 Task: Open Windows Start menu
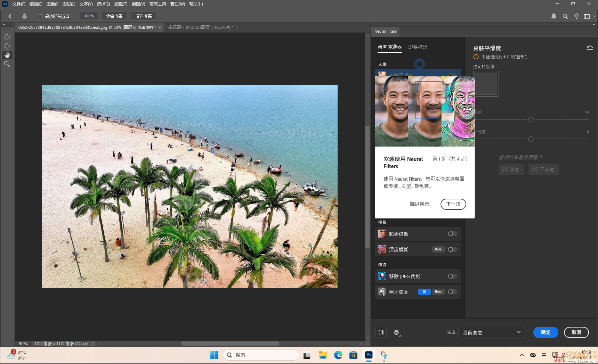point(214,355)
